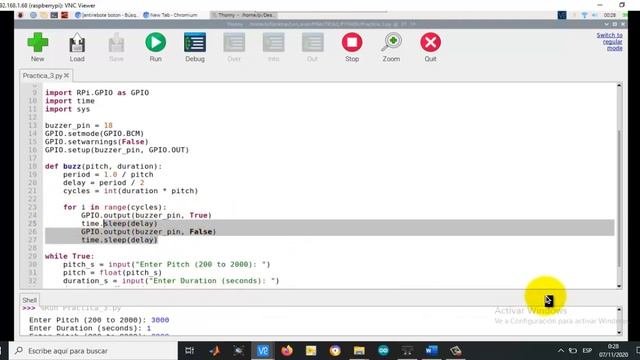Click the greyed Save toolbar icon

[x=116, y=47]
